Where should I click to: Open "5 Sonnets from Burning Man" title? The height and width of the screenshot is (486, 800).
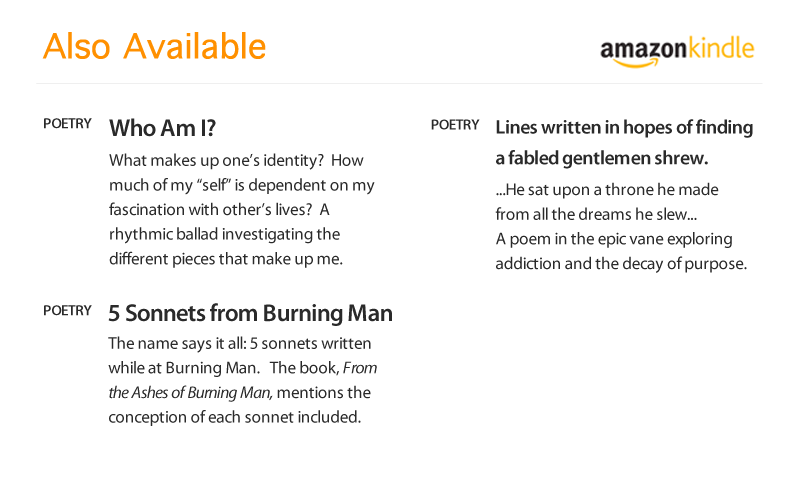[x=250, y=313]
